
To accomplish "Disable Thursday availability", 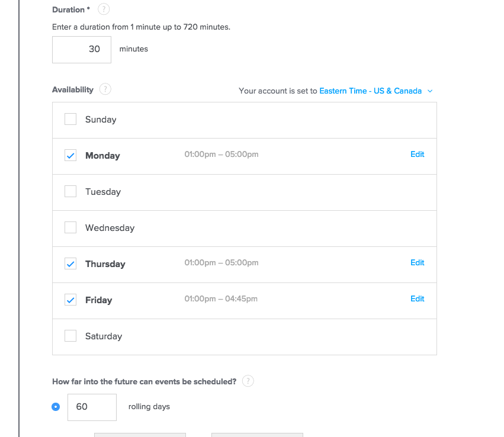I will 70,264.
